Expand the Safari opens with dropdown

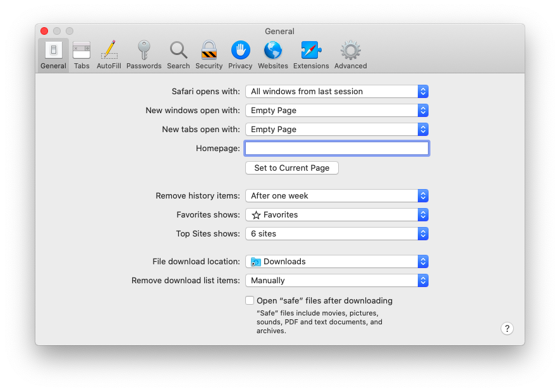[337, 92]
